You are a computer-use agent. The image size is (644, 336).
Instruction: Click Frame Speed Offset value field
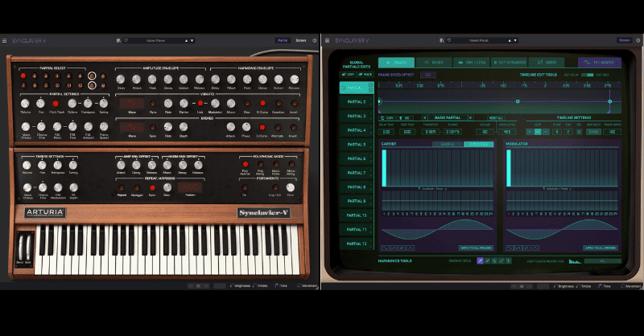427,75
